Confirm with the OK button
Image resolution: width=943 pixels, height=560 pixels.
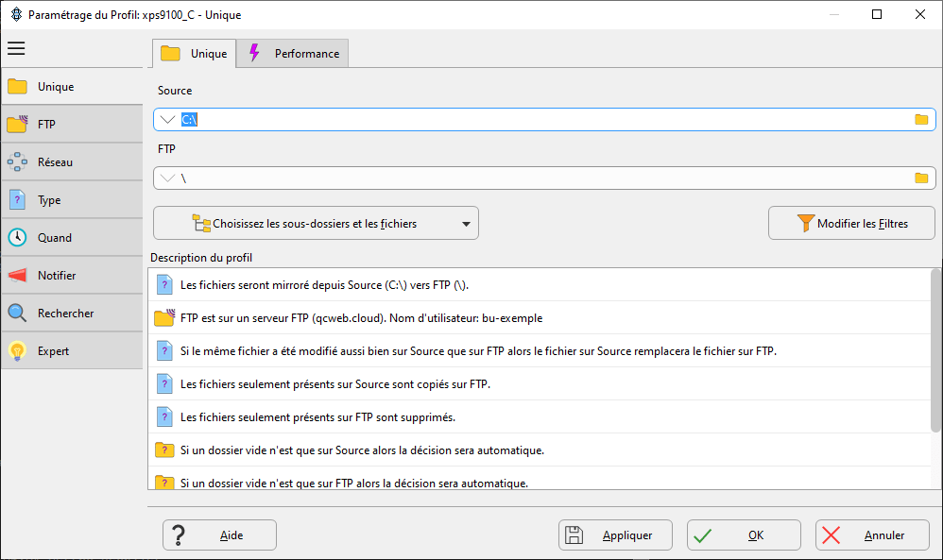tap(744, 535)
